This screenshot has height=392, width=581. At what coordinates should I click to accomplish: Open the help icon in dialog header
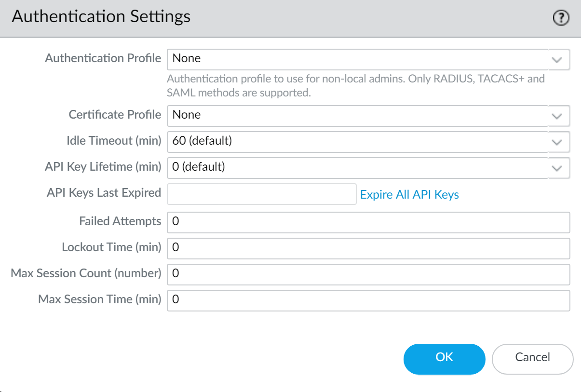(561, 18)
